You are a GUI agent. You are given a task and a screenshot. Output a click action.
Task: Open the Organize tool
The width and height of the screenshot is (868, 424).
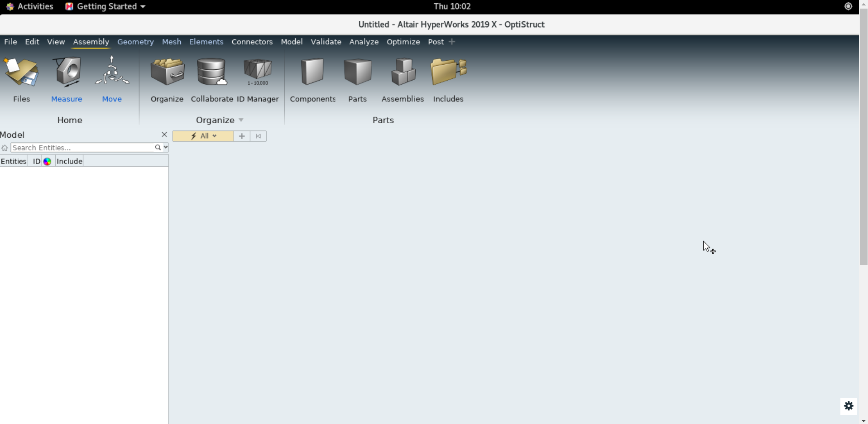167,72
